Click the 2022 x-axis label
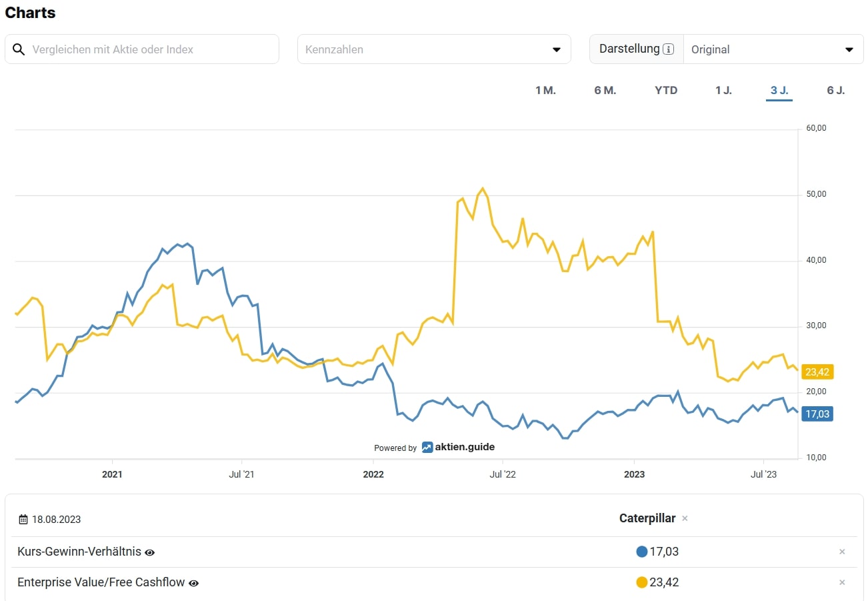This screenshot has width=868, height=601. tap(373, 475)
